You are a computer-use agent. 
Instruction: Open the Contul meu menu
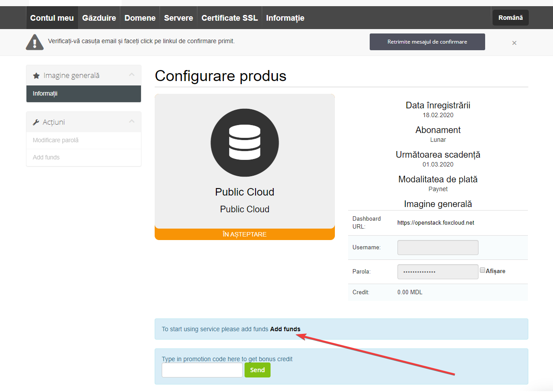click(x=52, y=18)
